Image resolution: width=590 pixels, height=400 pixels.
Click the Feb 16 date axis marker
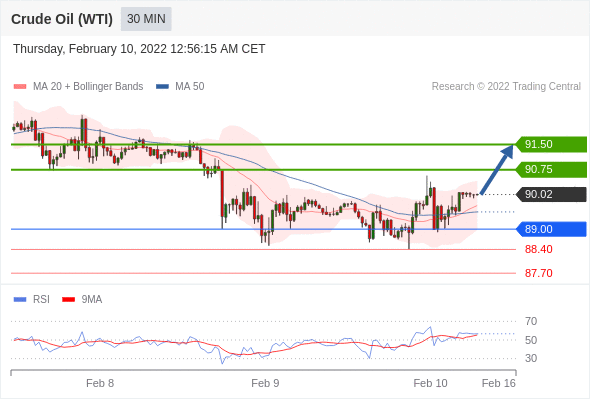499,383
